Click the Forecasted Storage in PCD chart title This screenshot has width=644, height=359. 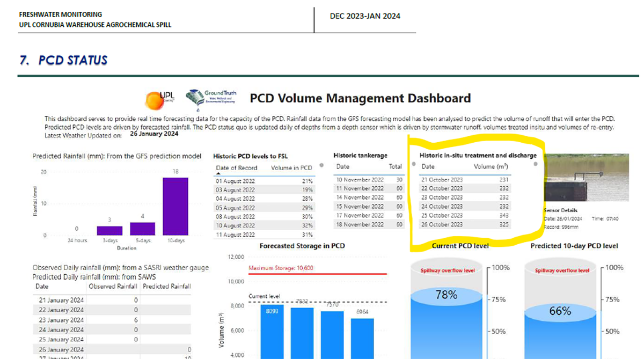click(302, 246)
